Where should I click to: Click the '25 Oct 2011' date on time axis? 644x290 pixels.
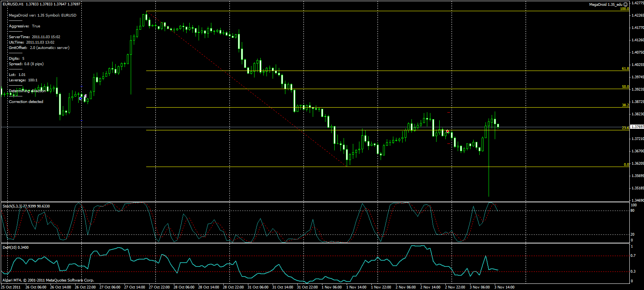11,287
